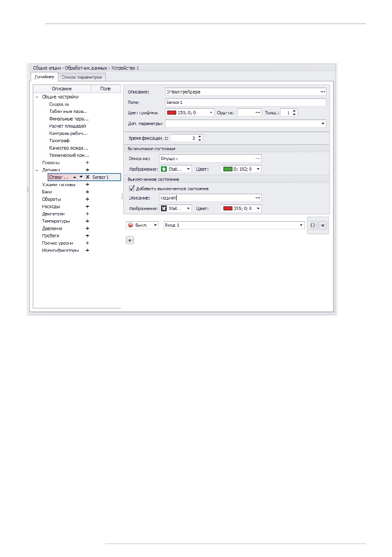Open enabled state Изображение dropdown

click(188, 169)
